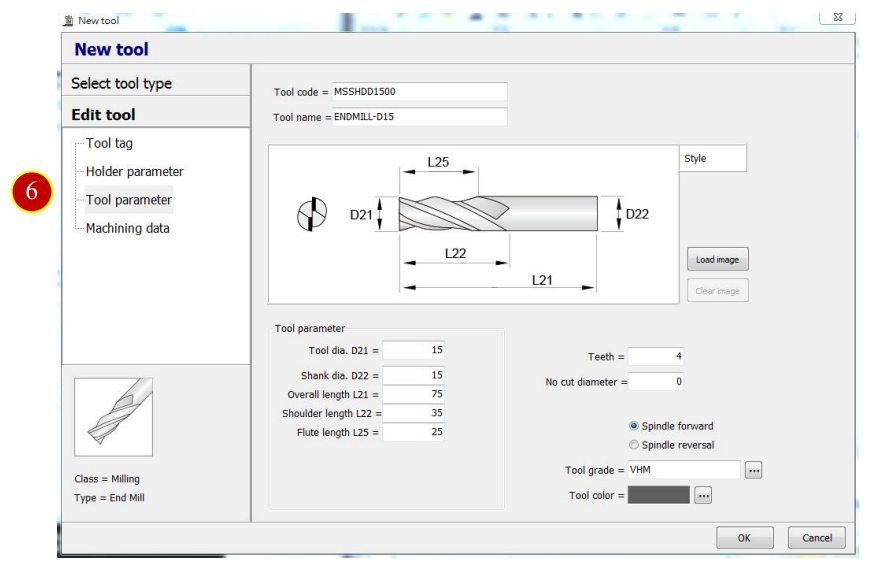This screenshot has height=562, width=876.
Task: Click the L21 label in diagram
Action: pos(542,280)
